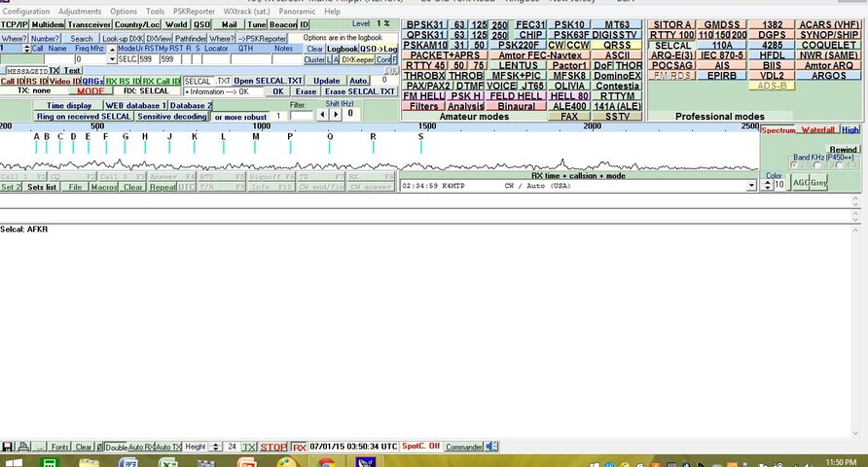Select the BPSK31 mode button

pyautogui.click(x=424, y=24)
